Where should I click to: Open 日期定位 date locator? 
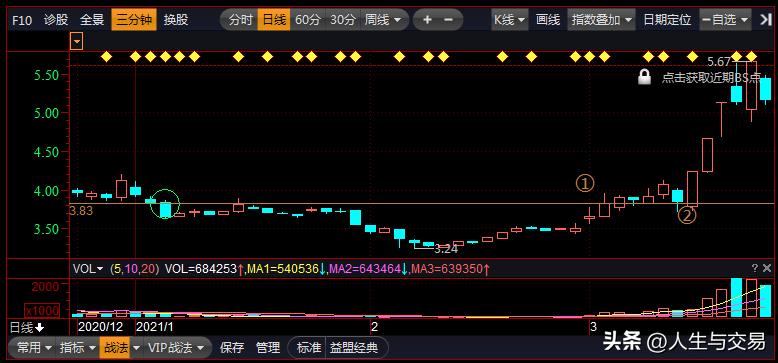(667, 20)
